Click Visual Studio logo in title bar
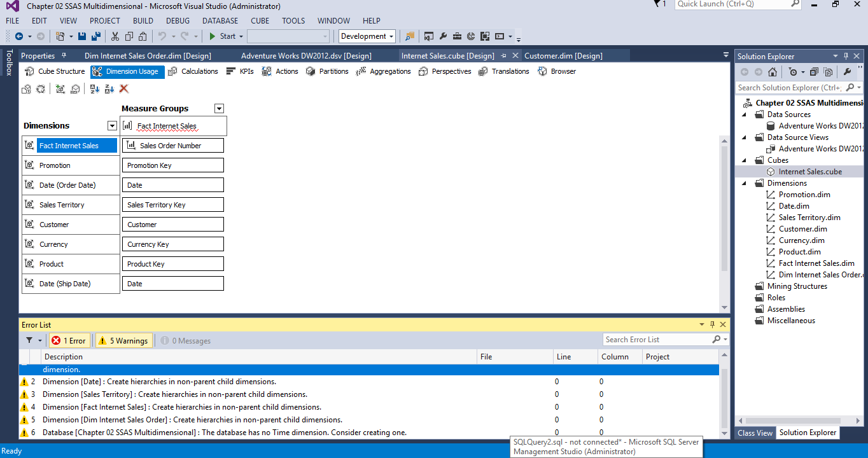 [12, 6]
